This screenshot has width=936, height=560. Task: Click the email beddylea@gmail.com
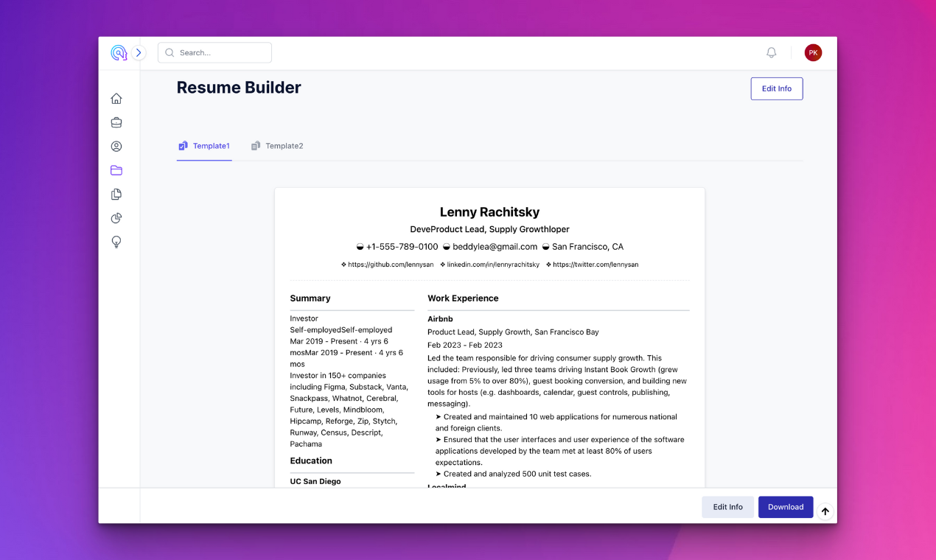[495, 247]
